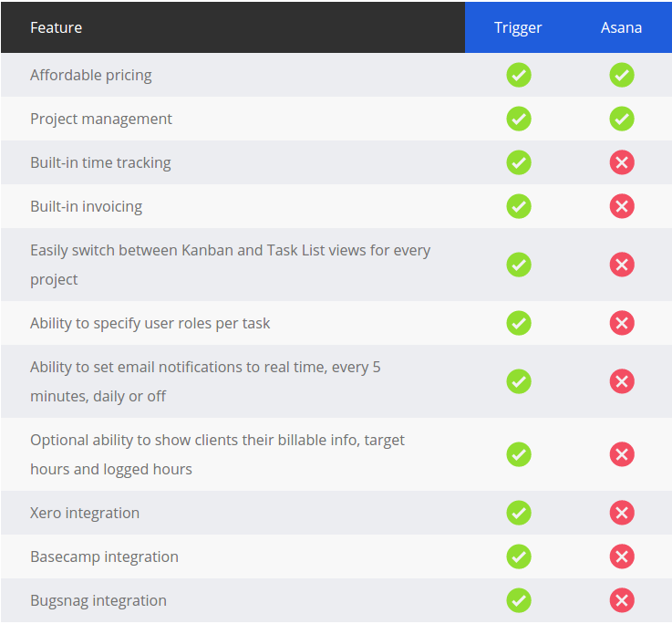Click Asana's green check for Affordable pricing

point(622,75)
